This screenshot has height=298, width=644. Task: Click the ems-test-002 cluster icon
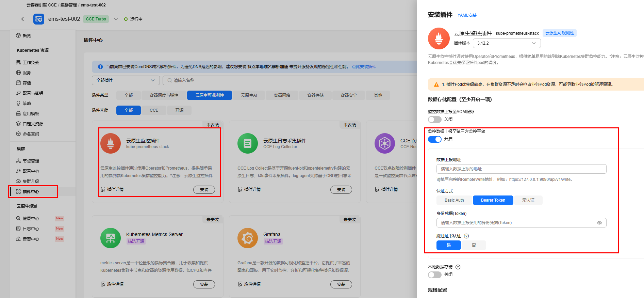coord(39,19)
